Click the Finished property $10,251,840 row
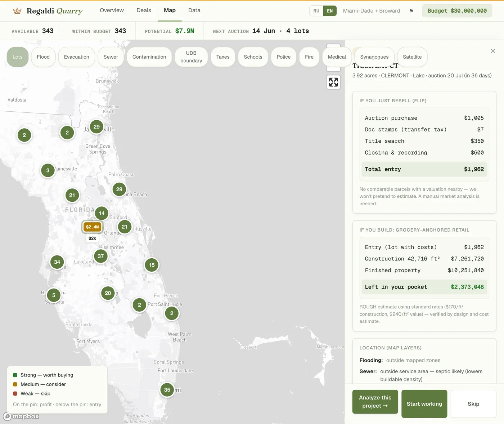Screen dimensions: 504x424 tap(424, 271)
